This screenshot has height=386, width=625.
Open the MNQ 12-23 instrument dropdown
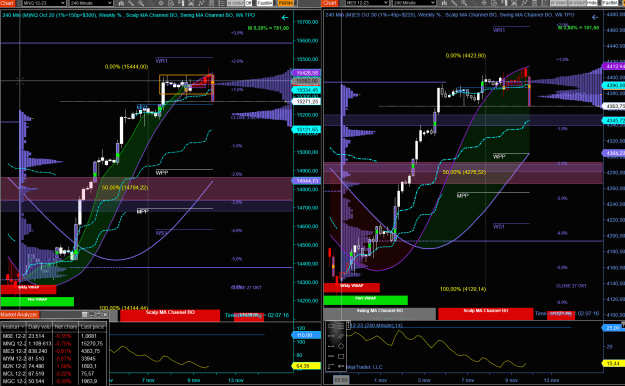44,3
